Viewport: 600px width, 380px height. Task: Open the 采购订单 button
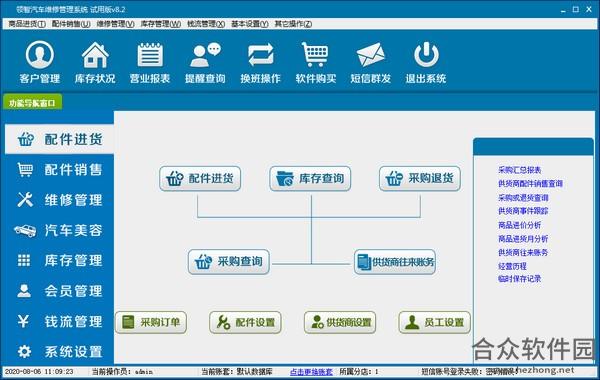pyautogui.click(x=151, y=322)
